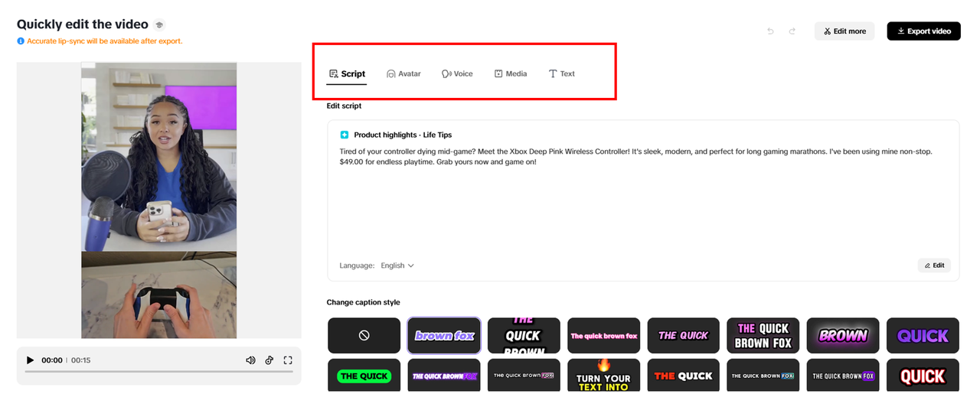Screen dimensions: 980x397
Task: Choose the solid purple 'QUICK' caption style
Action: pyautogui.click(x=923, y=335)
